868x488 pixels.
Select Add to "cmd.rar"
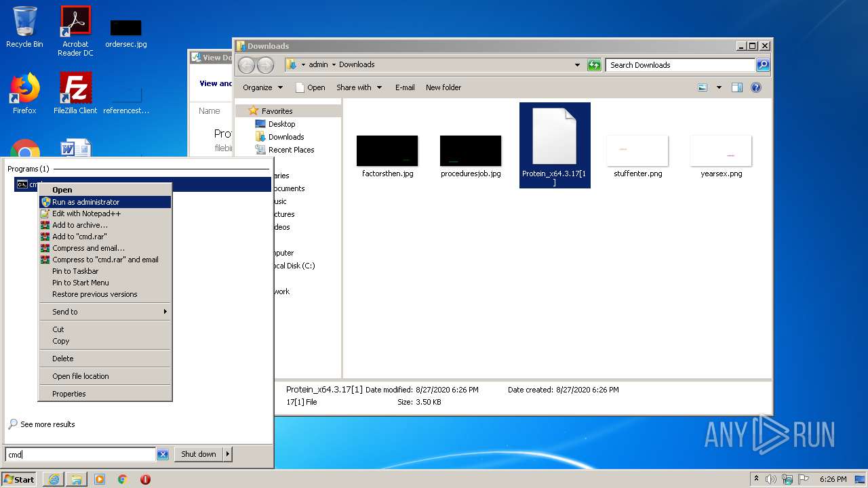(105, 237)
